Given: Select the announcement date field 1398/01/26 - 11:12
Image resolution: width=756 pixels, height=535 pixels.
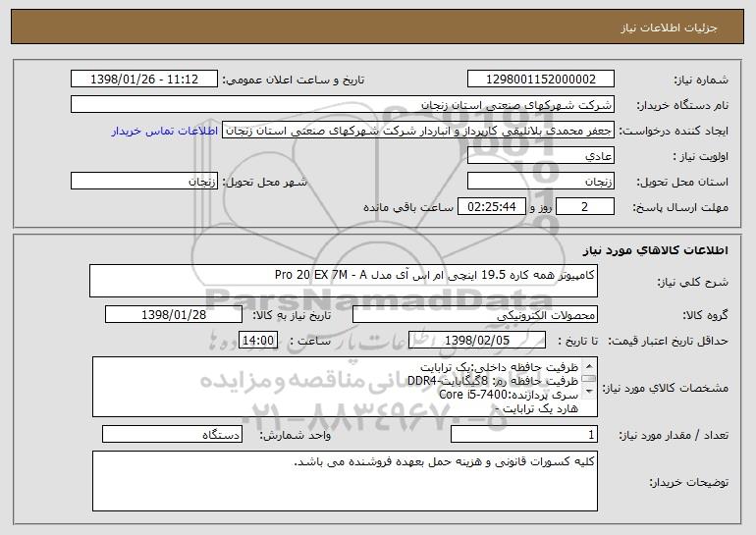Looking at the screenshot, I should [144, 80].
